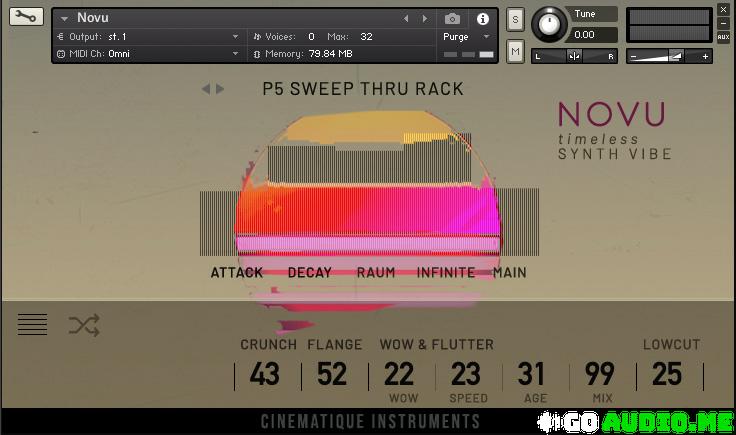Click the pan L-R slider

point(574,56)
